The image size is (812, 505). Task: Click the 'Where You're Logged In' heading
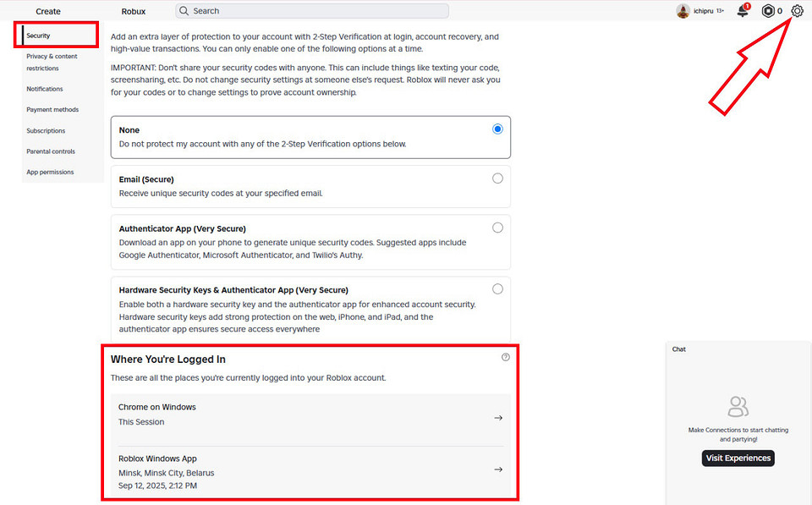click(168, 359)
